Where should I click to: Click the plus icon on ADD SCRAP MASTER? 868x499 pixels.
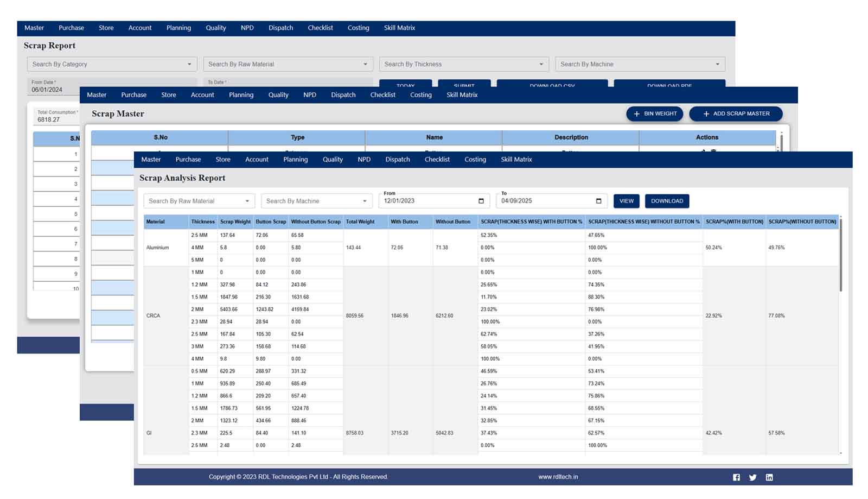coord(705,113)
